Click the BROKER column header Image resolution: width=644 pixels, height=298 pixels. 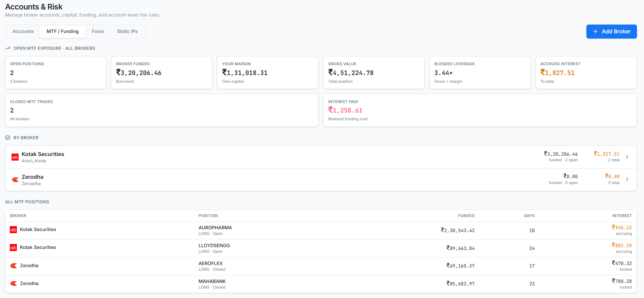(18, 216)
